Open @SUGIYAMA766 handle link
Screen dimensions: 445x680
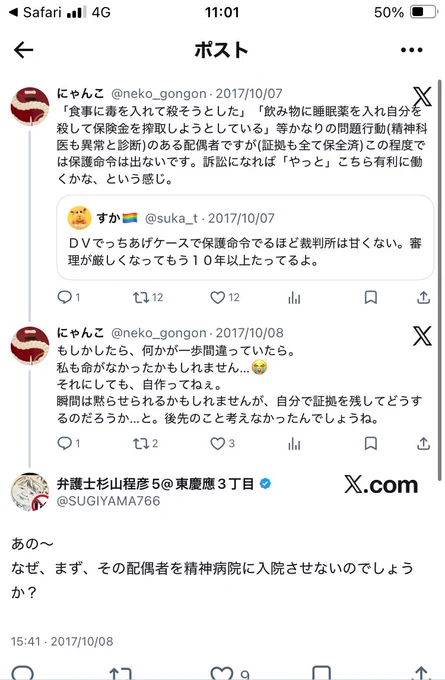tap(108, 501)
